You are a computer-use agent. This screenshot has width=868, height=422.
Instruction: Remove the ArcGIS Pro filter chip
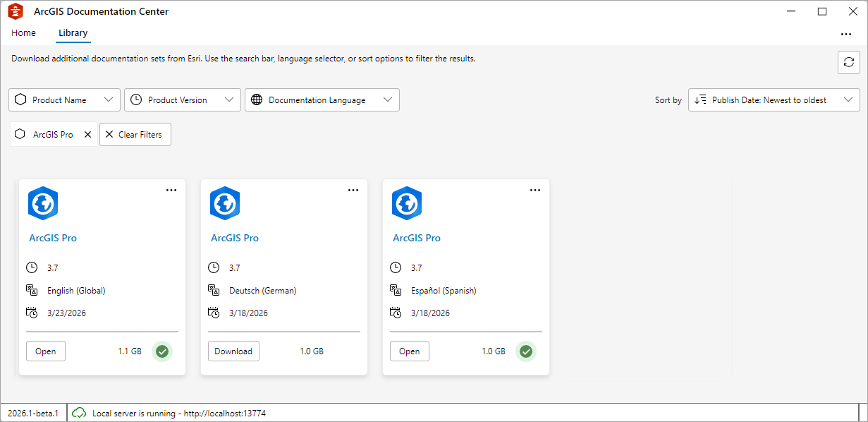coord(87,134)
